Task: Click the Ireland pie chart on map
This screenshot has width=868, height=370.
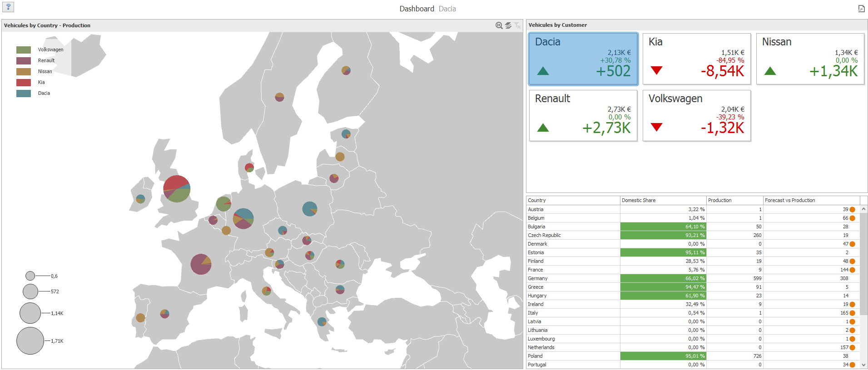Action: pos(140,199)
